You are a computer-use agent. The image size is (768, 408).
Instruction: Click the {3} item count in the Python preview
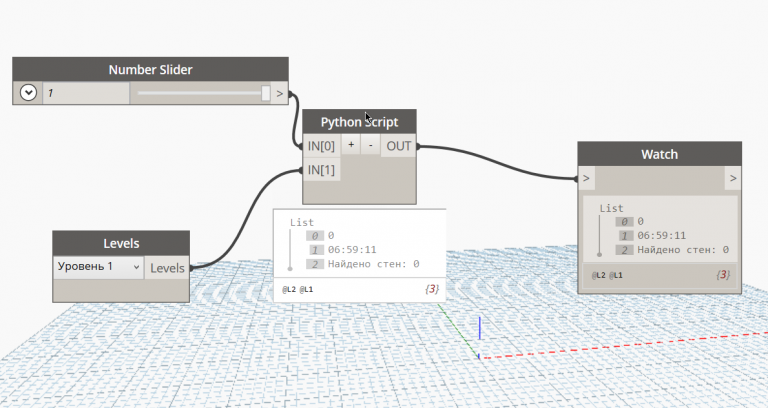pyautogui.click(x=432, y=289)
